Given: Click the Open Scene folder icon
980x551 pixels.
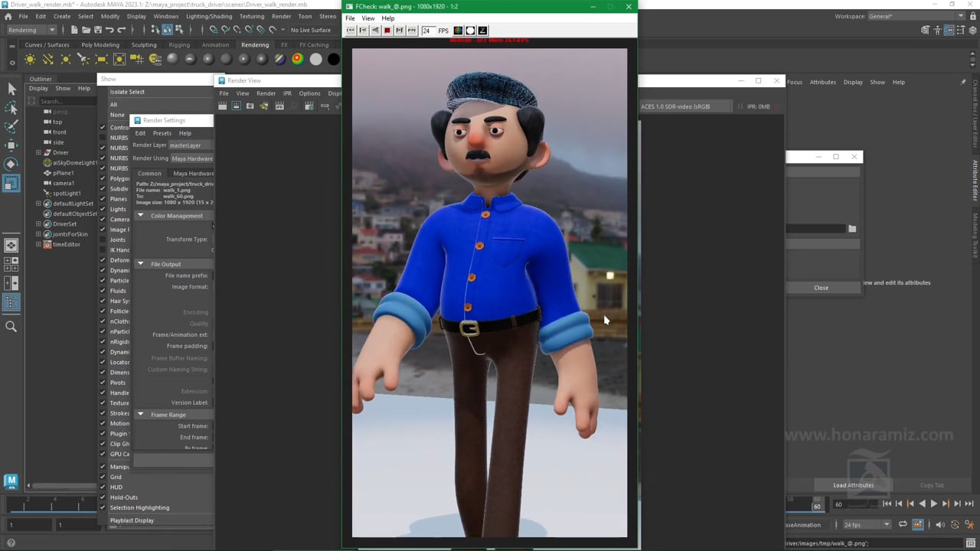Looking at the screenshot, I should (86, 30).
